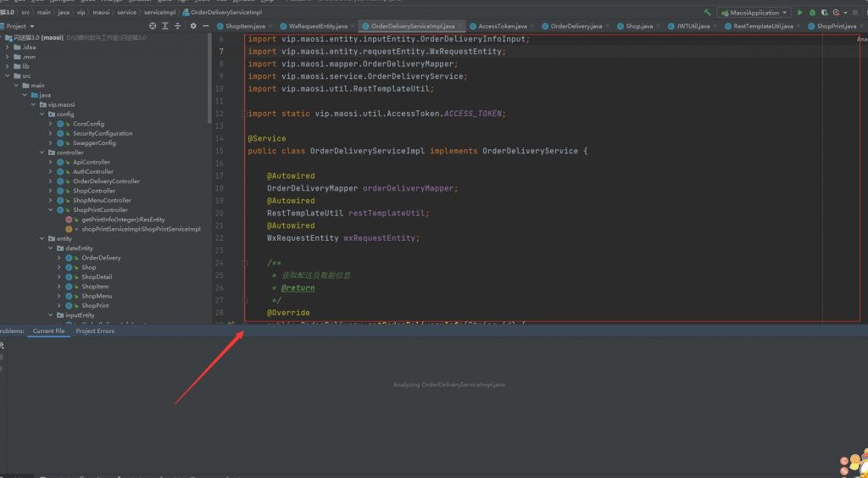Expand the OrderDeliveryController node

coord(51,181)
